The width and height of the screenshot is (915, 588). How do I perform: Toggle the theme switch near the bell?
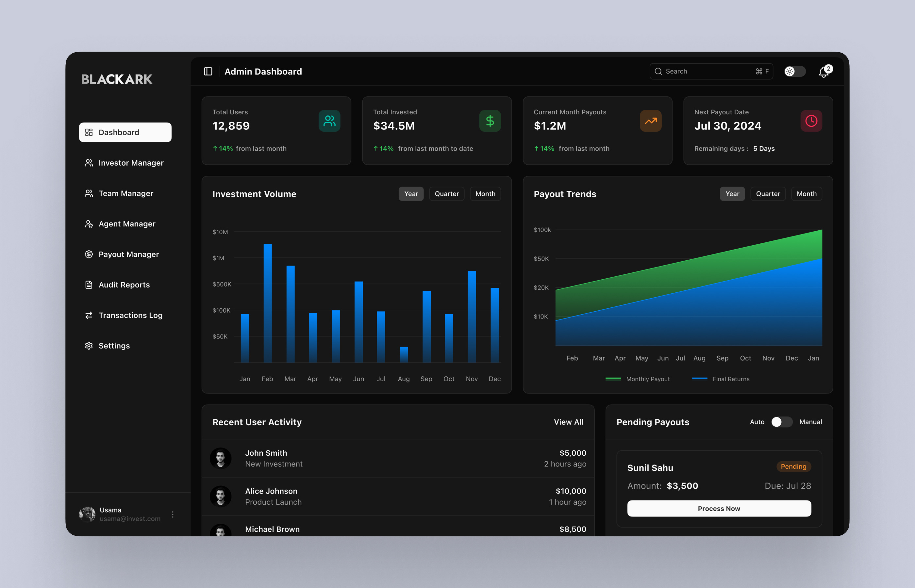795,72
